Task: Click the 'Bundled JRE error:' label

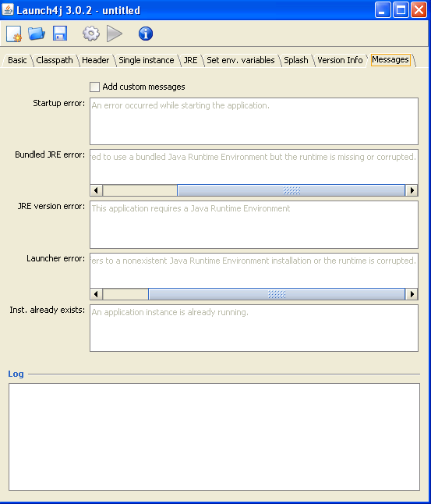Action: click(x=50, y=154)
